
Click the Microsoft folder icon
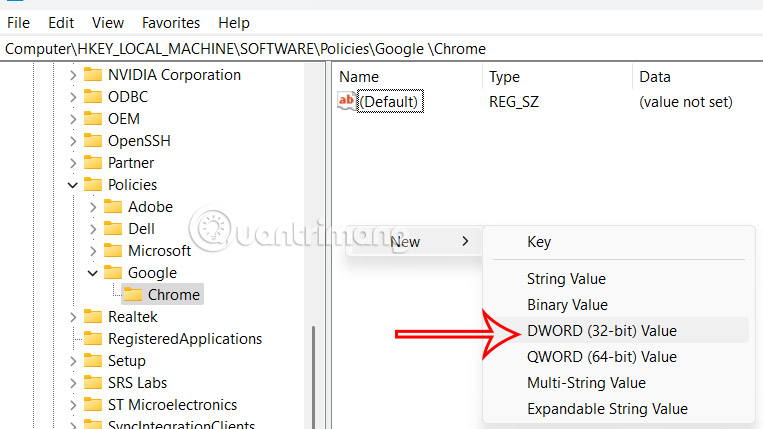click(113, 250)
